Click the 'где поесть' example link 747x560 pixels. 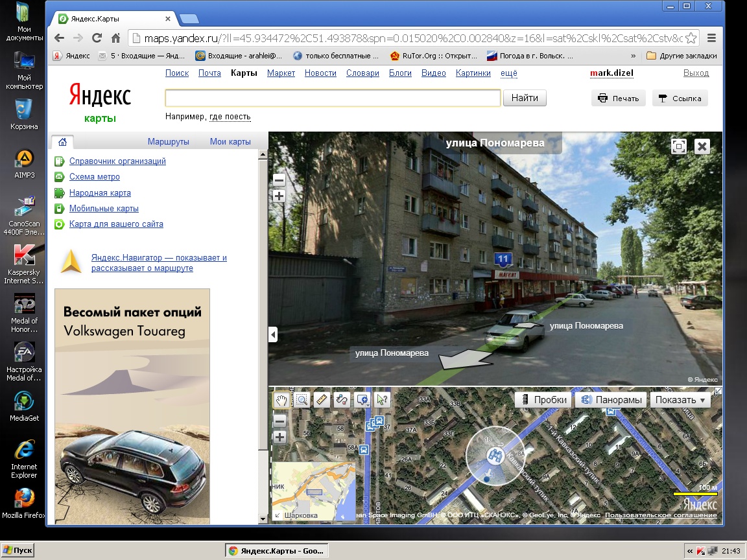(x=230, y=117)
